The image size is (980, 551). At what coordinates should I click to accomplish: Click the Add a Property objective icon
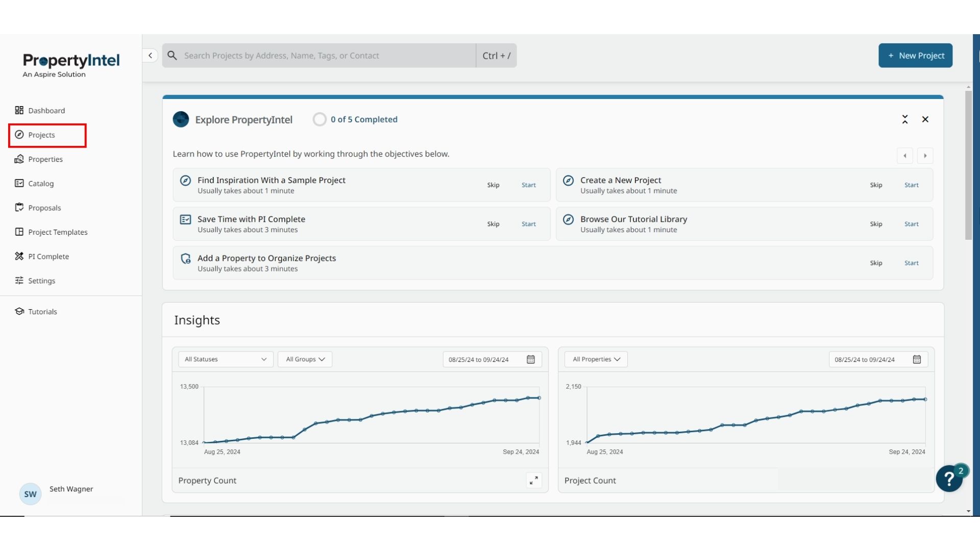(186, 259)
